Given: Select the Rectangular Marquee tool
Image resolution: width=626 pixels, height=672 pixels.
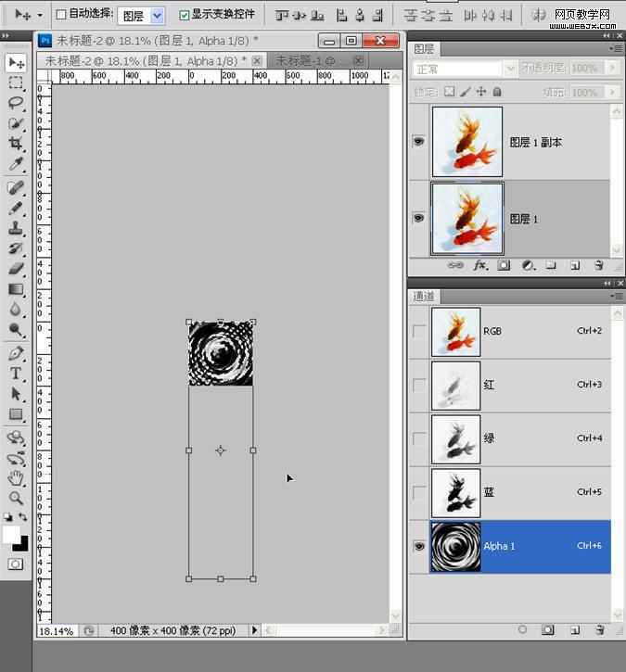Looking at the screenshot, I should coord(17,82).
